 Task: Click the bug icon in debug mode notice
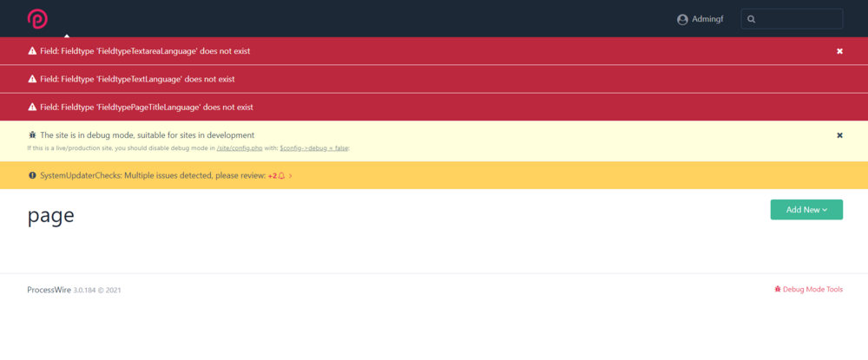click(x=32, y=135)
